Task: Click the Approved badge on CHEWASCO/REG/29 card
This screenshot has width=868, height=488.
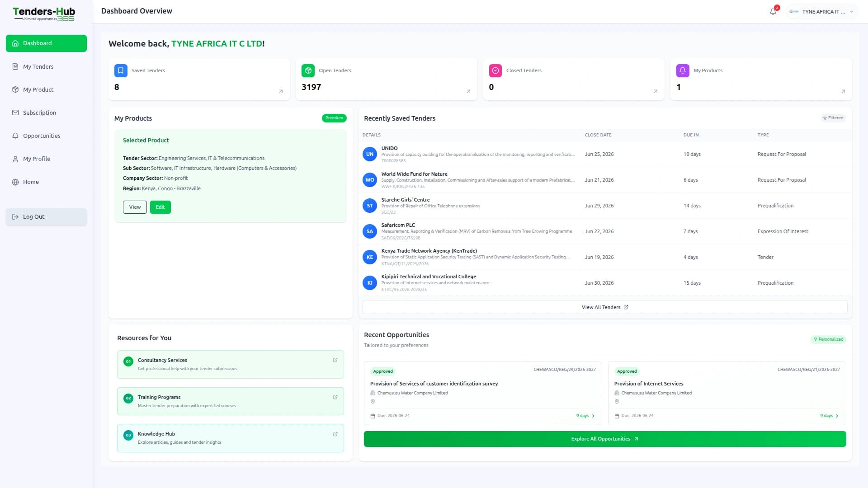Action: pyautogui.click(x=383, y=371)
